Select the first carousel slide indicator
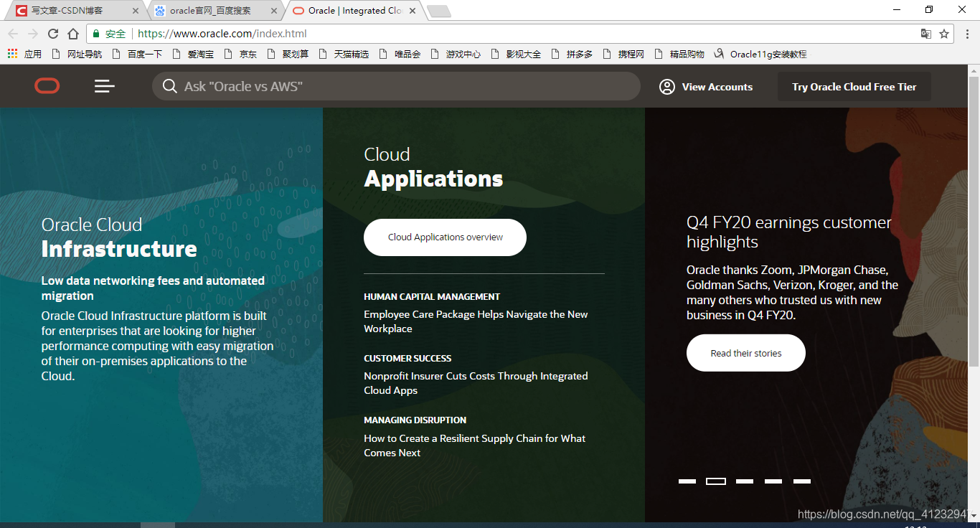980x528 pixels. point(687,481)
